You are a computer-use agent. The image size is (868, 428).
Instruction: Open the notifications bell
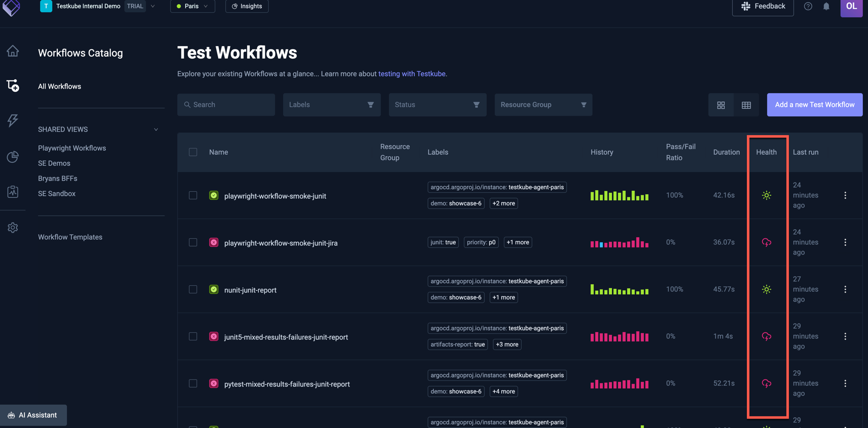tap(826, 7)
